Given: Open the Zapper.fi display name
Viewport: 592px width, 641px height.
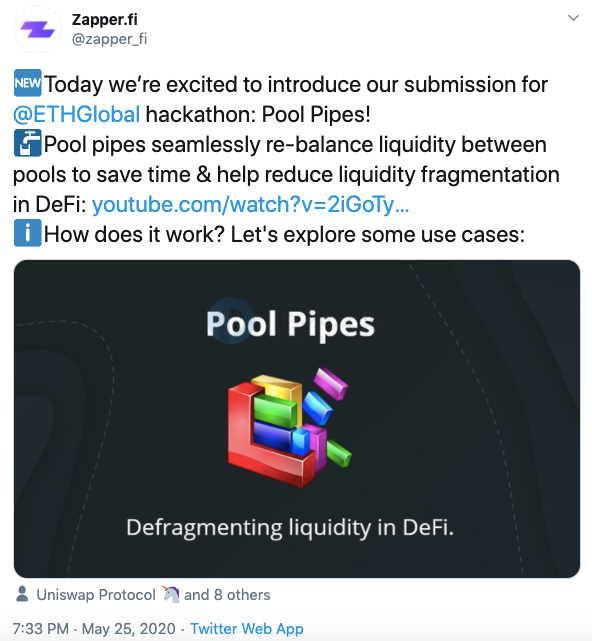Looking at the screenshot, I should coord(105,20).
